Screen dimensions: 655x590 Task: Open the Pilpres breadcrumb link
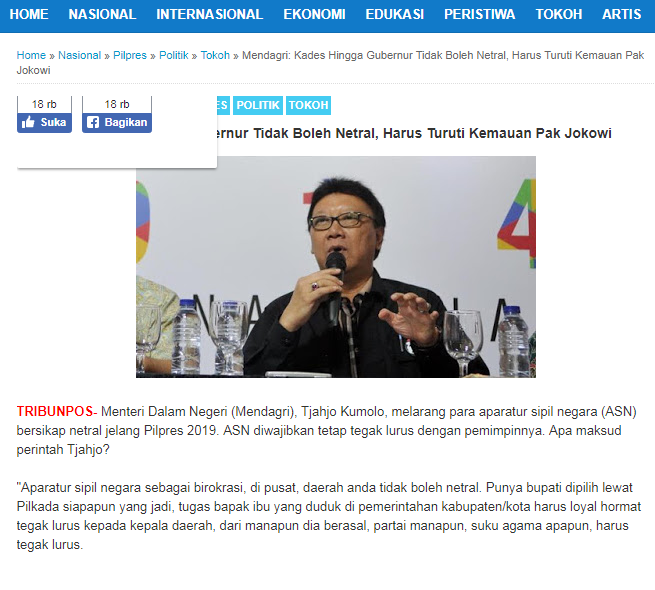click(130, 55)
